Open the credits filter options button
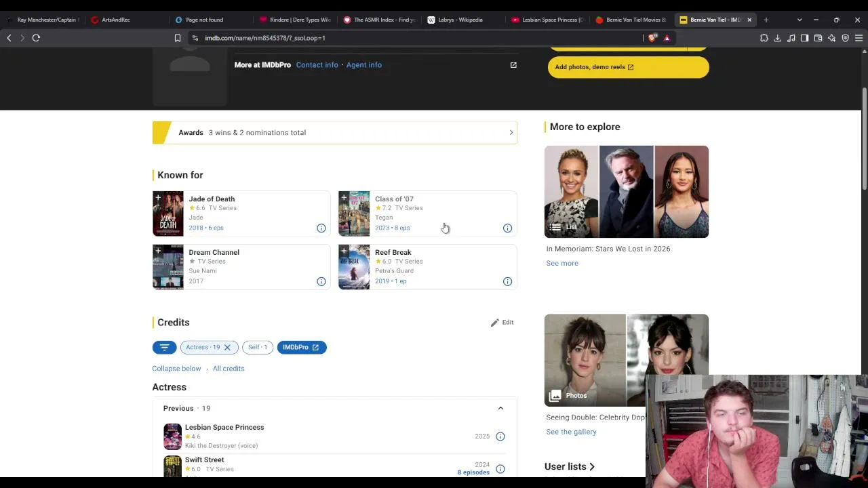Viewport: 868px width, 488px height. 164,347
